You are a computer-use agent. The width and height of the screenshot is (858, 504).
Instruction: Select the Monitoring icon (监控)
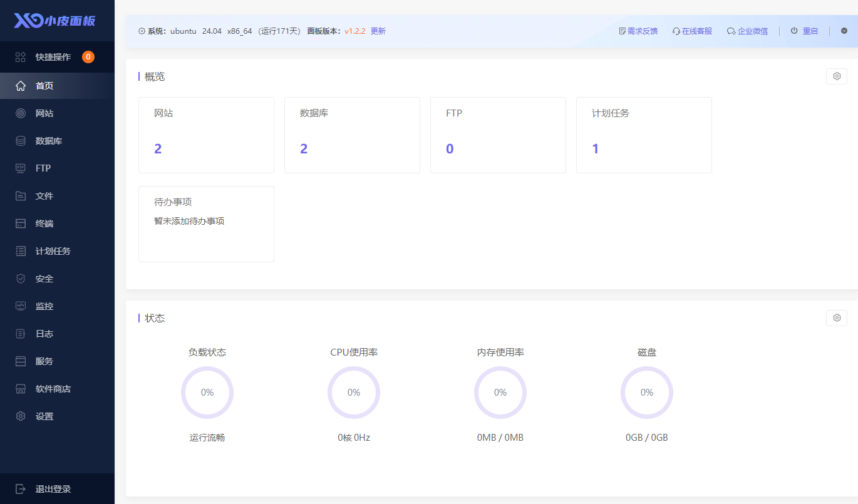(21, 306)
